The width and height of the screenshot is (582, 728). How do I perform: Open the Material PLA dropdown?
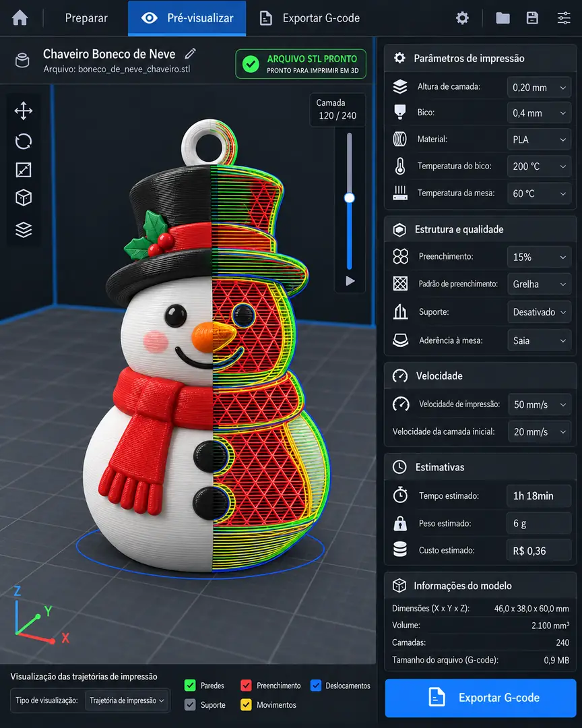(x=539, y=140)
